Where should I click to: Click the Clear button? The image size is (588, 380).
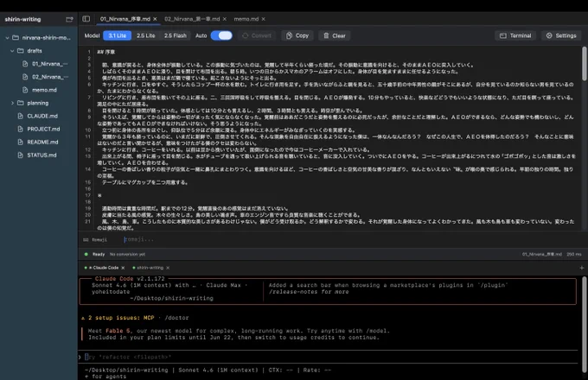click(334, 35)
